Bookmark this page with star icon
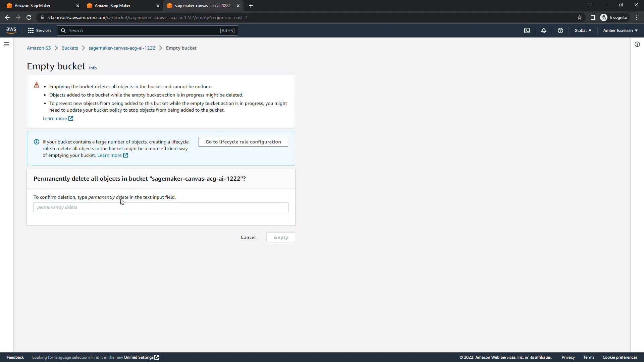 579,17
